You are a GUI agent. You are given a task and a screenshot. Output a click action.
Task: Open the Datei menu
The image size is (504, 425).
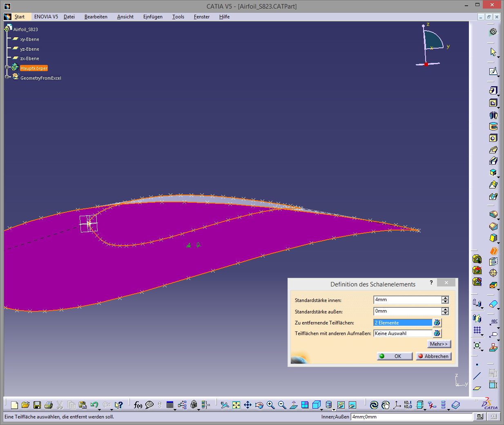pos(69,17)
